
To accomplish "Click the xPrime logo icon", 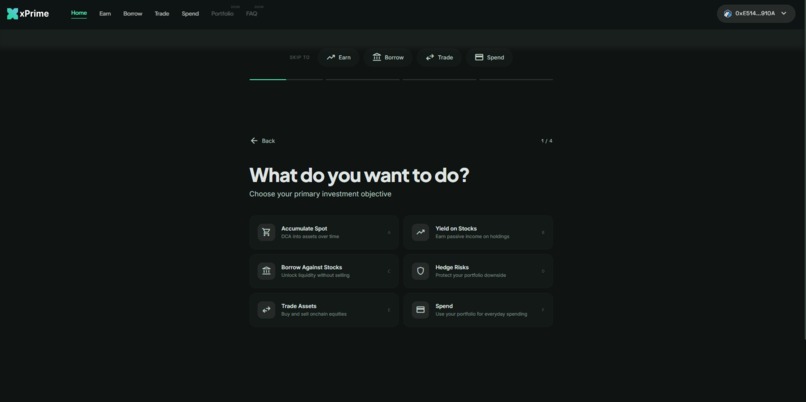I will (x=12, y=14).
